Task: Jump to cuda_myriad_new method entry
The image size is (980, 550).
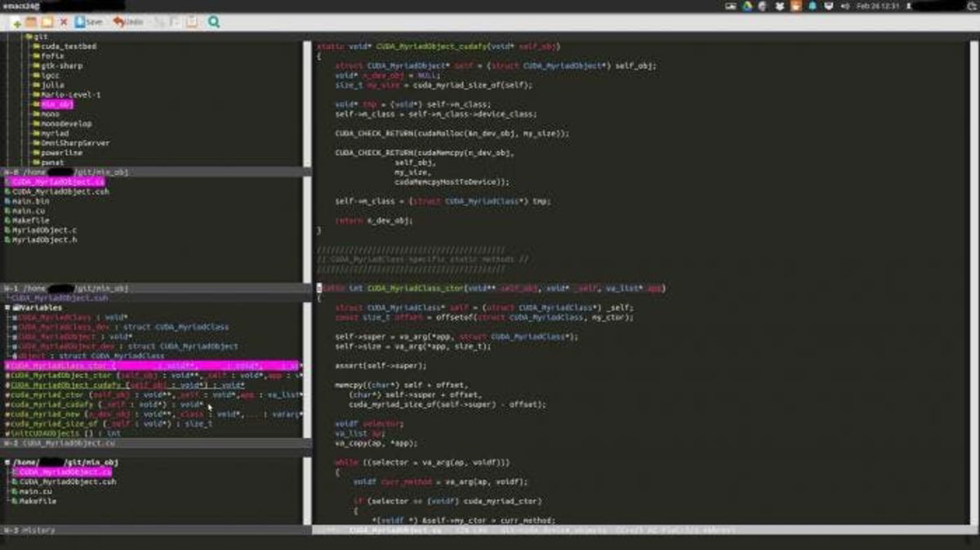Action: pyautogui.click(x=155, y=415)
